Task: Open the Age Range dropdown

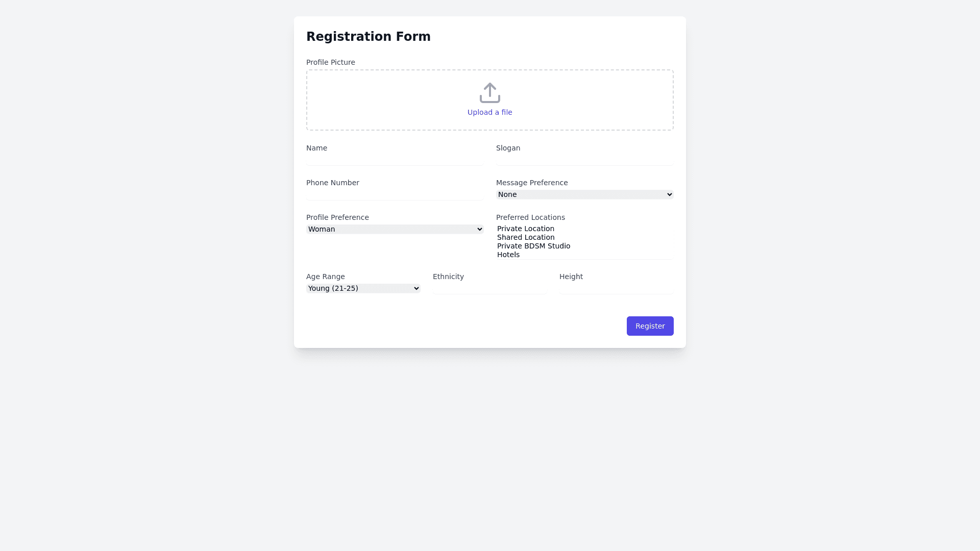Action: (x=363, y=288)
